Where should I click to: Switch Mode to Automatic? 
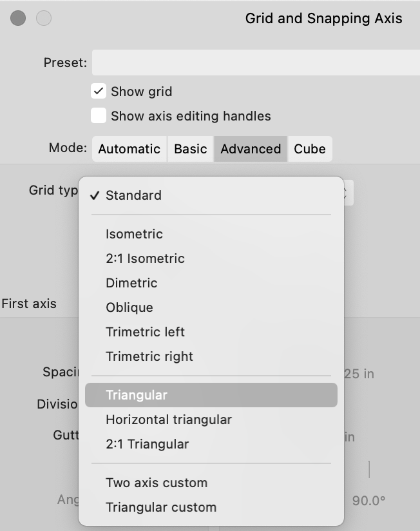(x=129, y=149)
